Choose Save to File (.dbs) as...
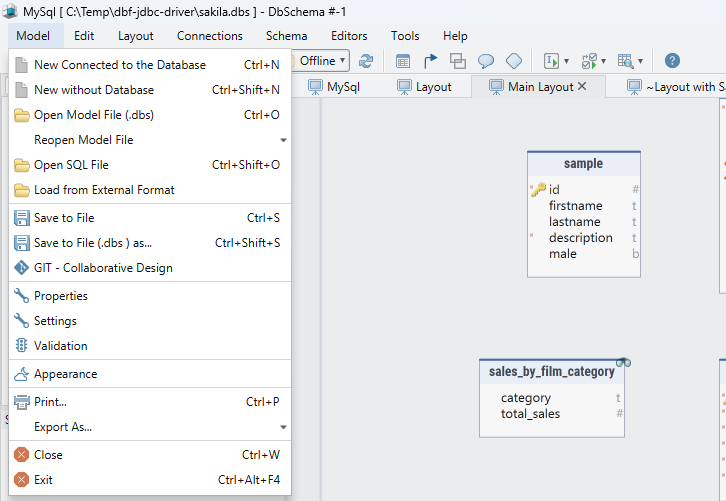 [x=150, y=243]
